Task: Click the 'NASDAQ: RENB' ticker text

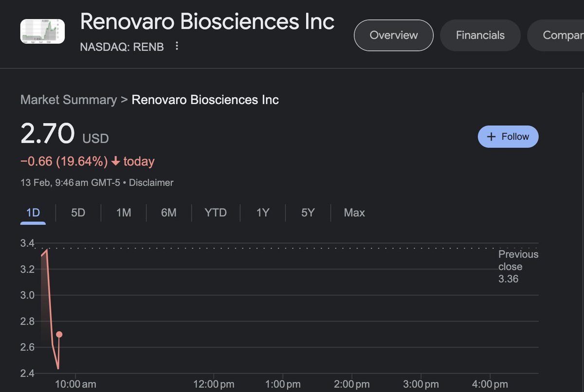Action: coord(122,47)
